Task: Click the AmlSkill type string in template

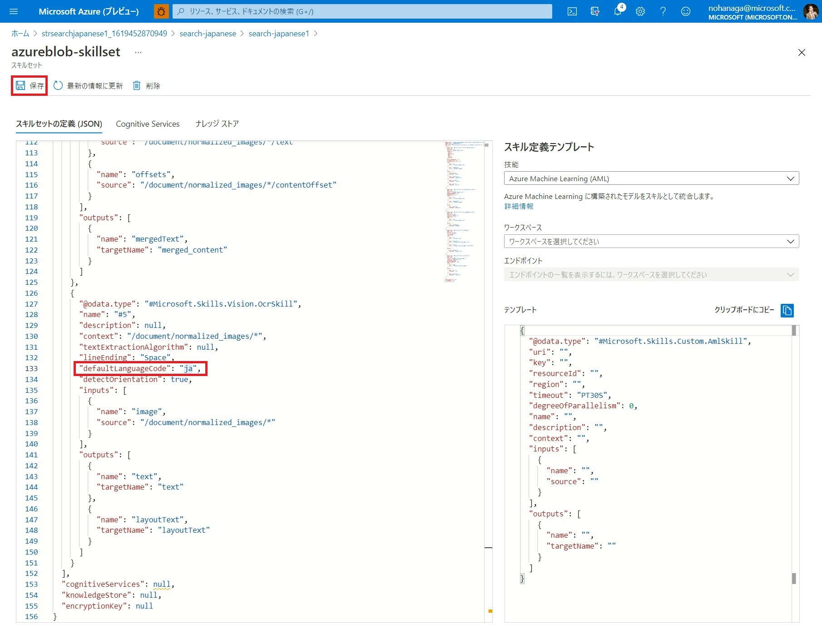Action: click(x=671, y=341)
